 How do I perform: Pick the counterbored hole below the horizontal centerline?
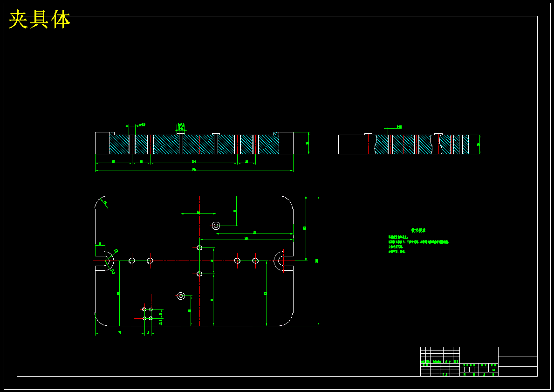[181, 296]
